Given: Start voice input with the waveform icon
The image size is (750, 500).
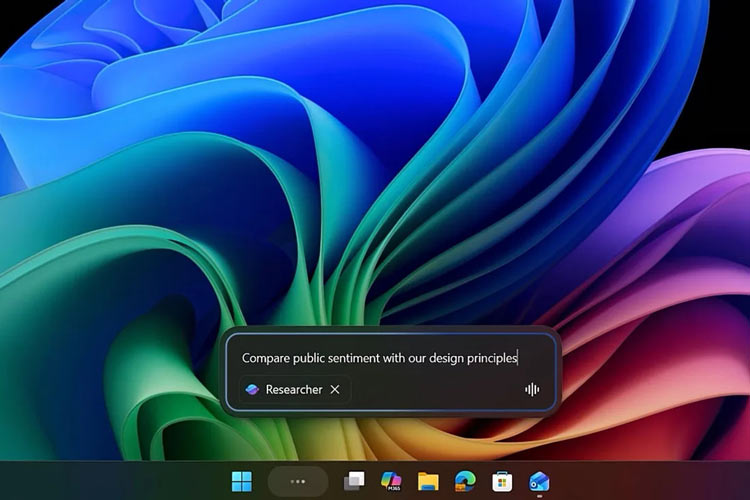Looking at the screenshot, I should click(532, 390).
